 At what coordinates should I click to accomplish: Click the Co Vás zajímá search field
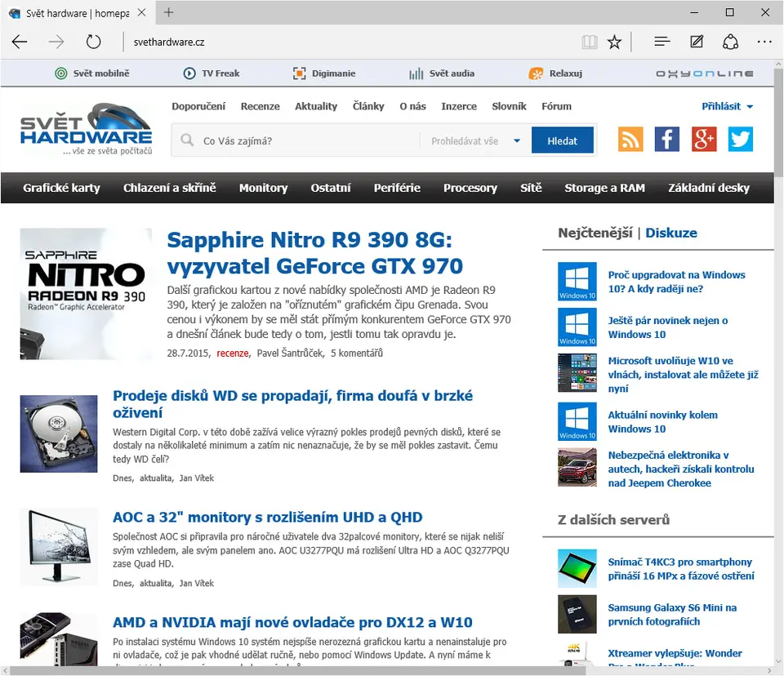[306, 140]
